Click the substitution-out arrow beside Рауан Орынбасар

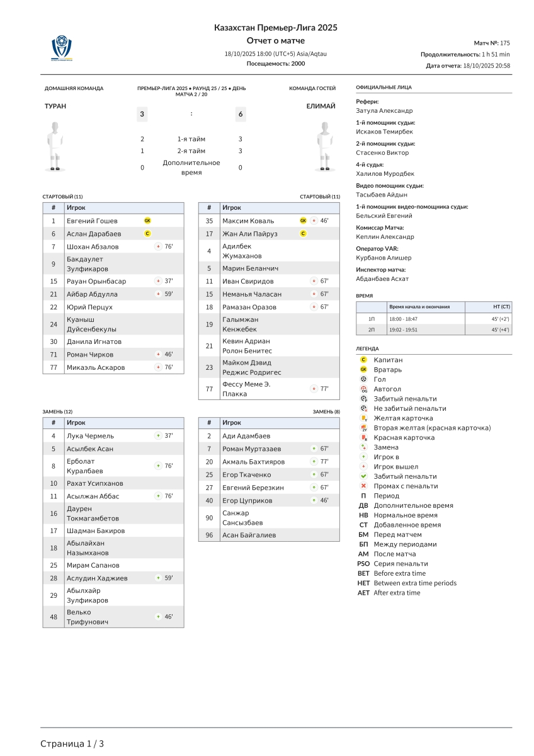pyautogui.click(x=158, y=281)
